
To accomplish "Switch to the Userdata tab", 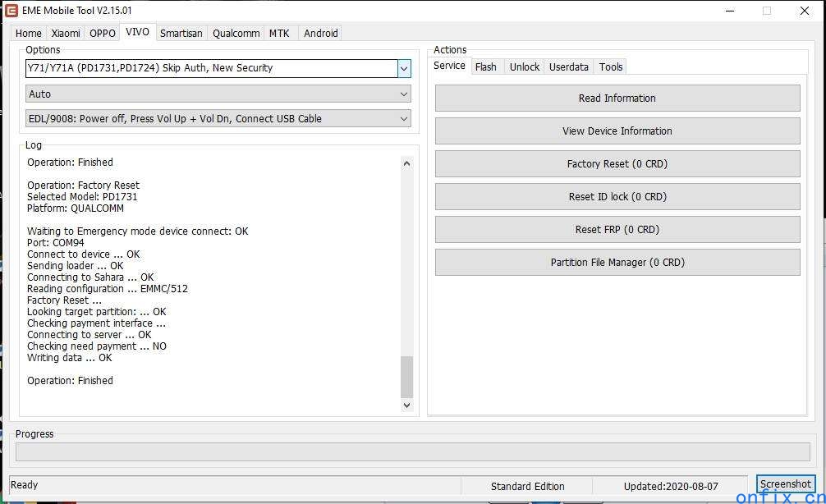I will tap(569, 66).
